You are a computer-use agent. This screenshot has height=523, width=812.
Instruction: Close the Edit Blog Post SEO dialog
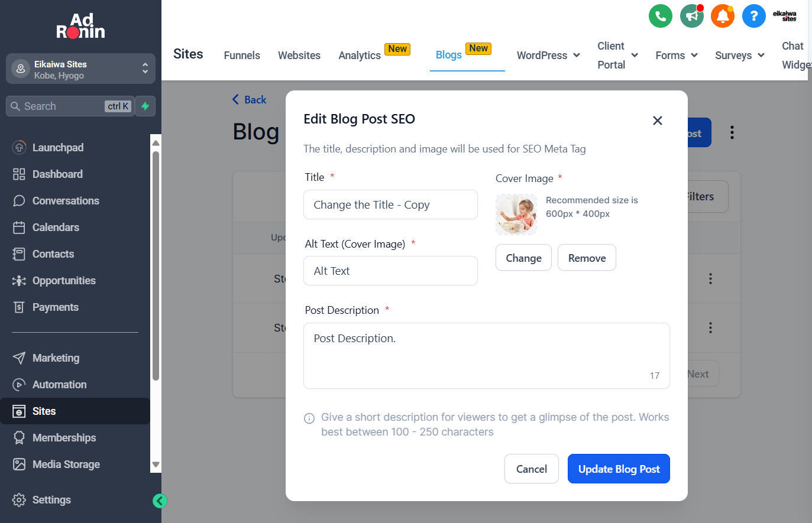tap(657, 121)
